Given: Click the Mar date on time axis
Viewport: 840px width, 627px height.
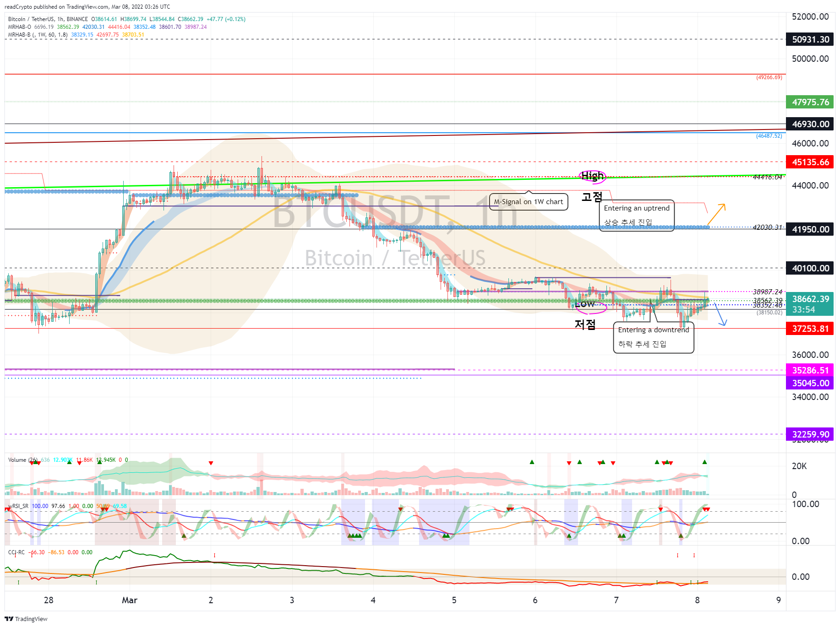Looking at the screenshot, I should pyautogui.click(x=130, y=600).
